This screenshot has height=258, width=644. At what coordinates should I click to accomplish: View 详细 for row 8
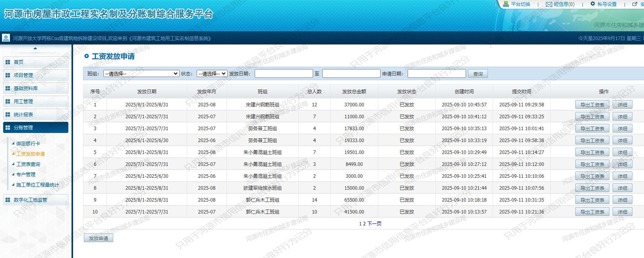click(623, 188)
